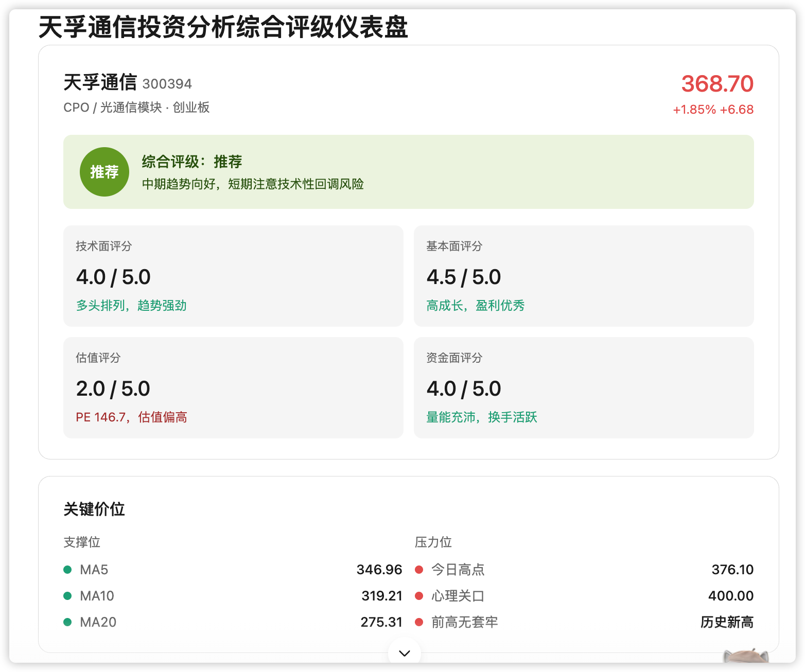Click the green dot beside MA5
Image resolution: width=805 pixels, height=672 pixels.
(67, 570)
